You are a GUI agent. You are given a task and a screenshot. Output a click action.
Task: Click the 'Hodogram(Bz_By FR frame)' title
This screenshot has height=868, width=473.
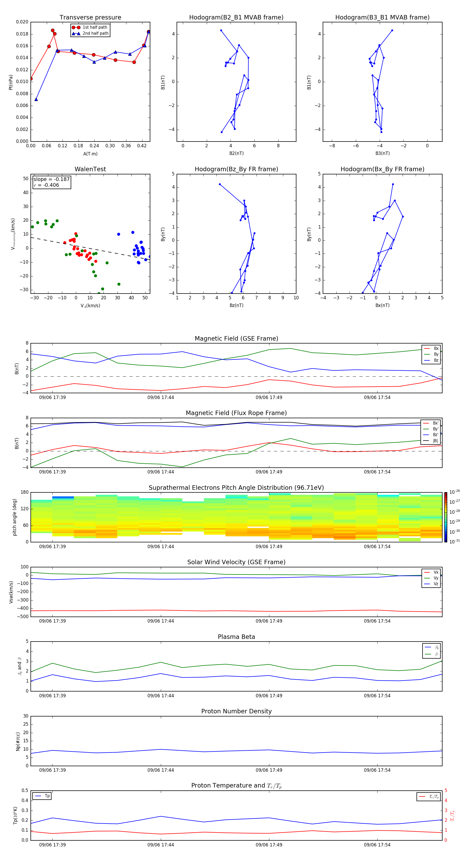[x=236, y=169]
